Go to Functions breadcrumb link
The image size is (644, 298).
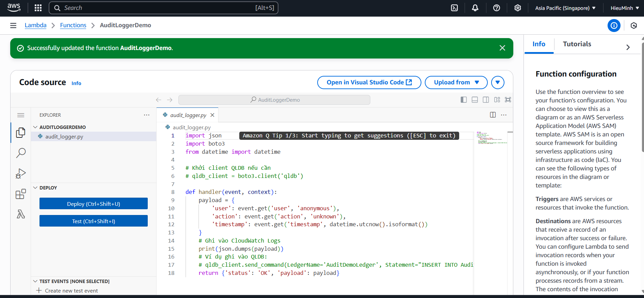coord(73,25)
